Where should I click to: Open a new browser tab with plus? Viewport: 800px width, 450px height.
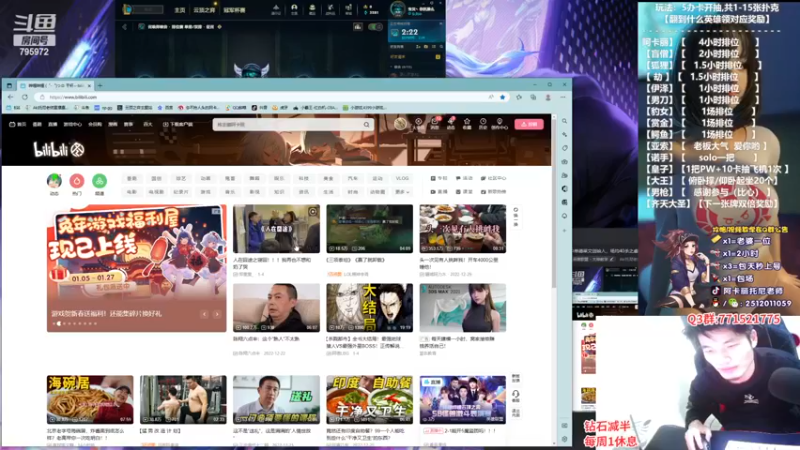100,85
